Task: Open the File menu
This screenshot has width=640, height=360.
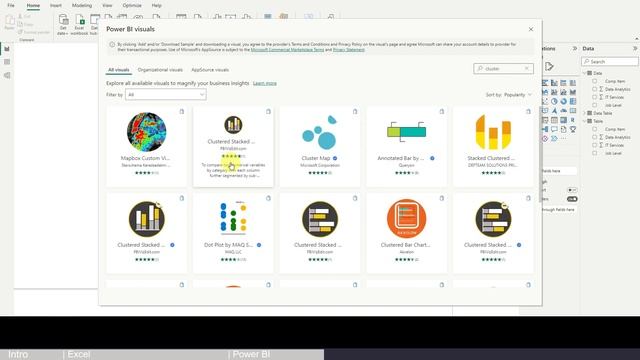Action: tap(11, 5)
